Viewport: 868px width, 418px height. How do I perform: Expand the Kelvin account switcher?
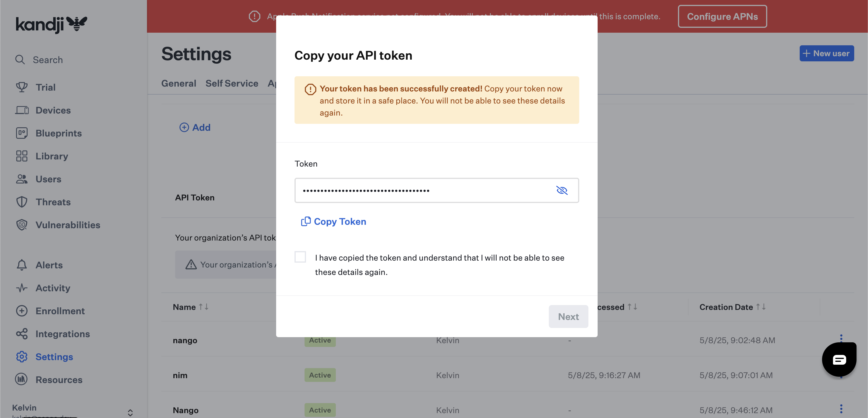[130, 412]
